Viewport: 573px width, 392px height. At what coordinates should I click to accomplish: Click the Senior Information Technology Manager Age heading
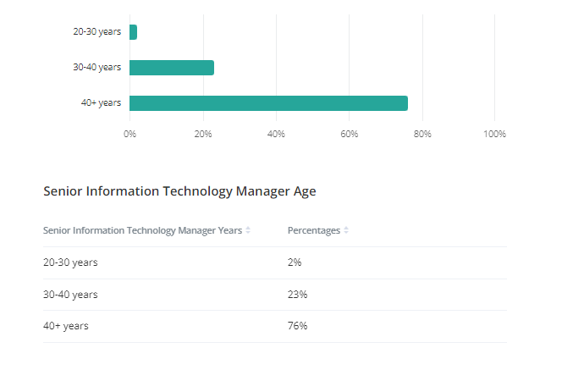pyautogui.click(x=179, y=191)
